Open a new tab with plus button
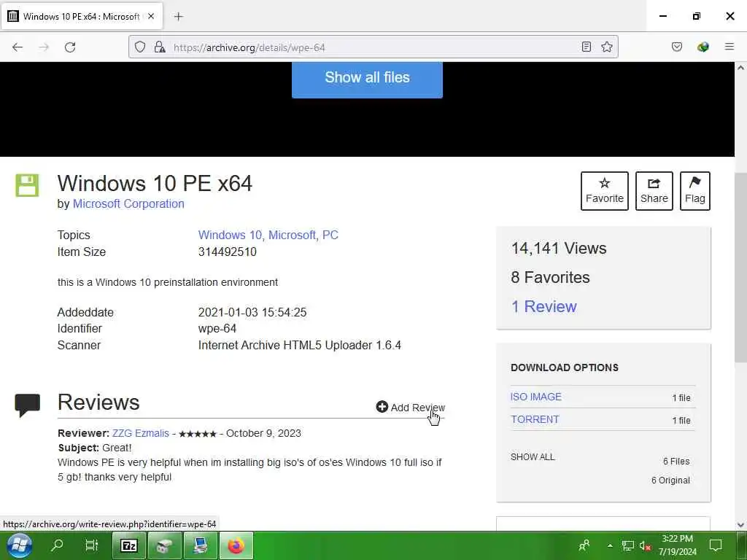Image resolution: width=747 pixels, height=560 pixels. (179, 17)
